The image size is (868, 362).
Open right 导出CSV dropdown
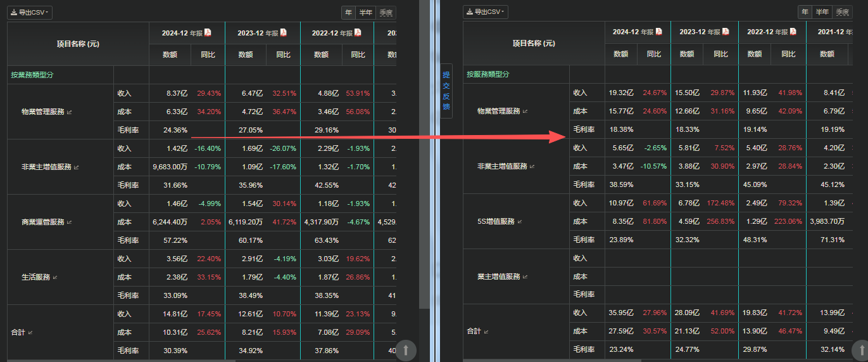tap(486, 12)
